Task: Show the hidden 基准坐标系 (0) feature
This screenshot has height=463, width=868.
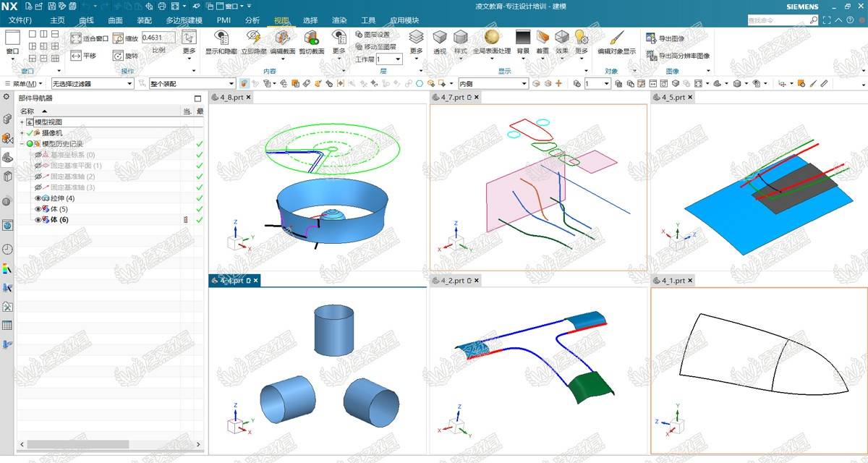Action: [x=38, y=155]
